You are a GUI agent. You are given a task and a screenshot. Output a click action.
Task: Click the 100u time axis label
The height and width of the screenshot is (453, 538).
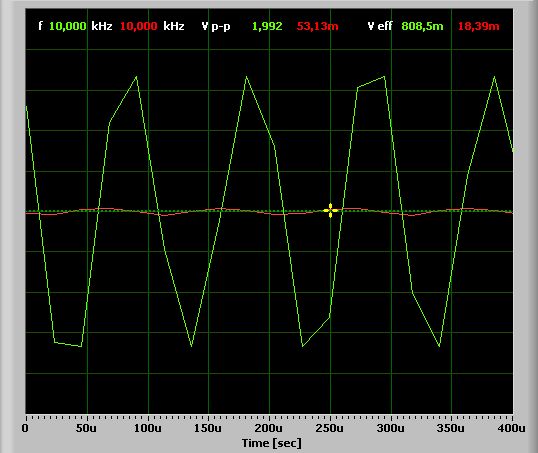148,428
